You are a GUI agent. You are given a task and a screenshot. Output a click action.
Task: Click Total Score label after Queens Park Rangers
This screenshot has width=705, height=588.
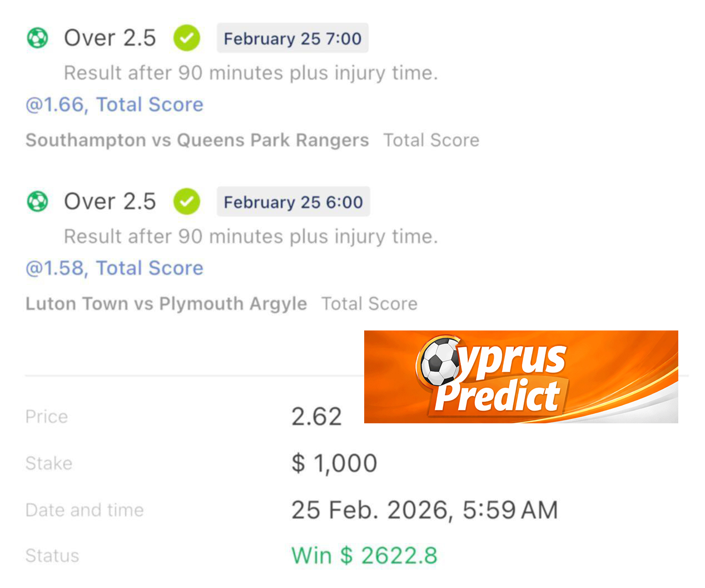[431, 140]
